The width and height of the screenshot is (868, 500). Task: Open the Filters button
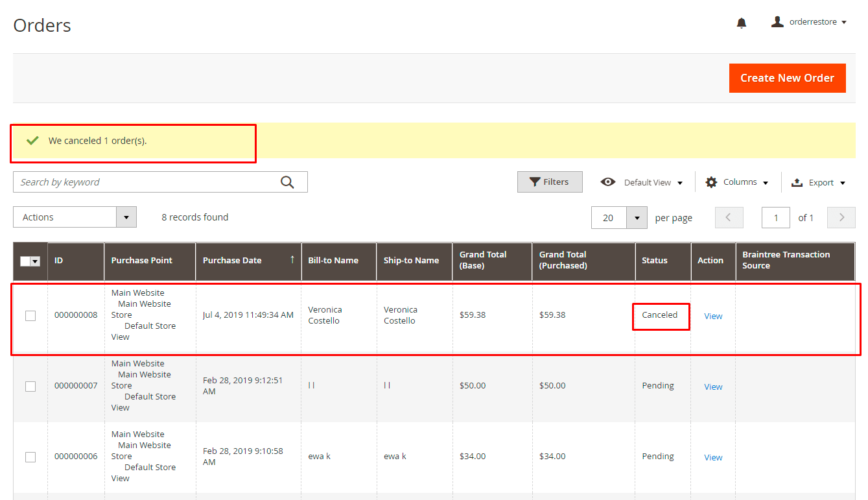[x=550, y=182]
